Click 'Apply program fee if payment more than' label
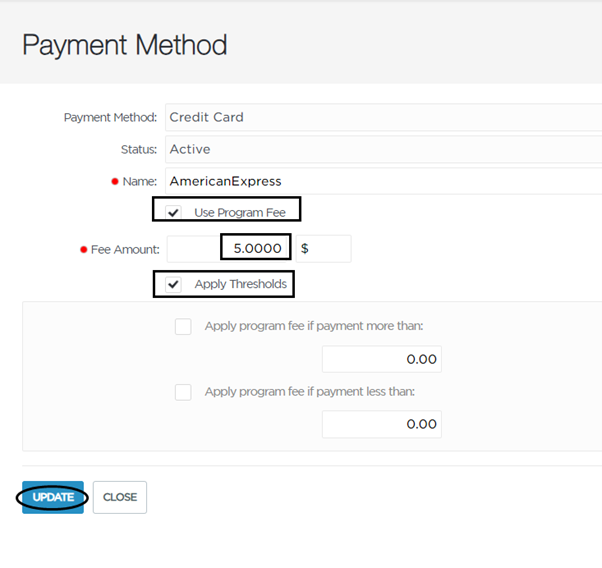The image size is (602, 568). point(314,326)
